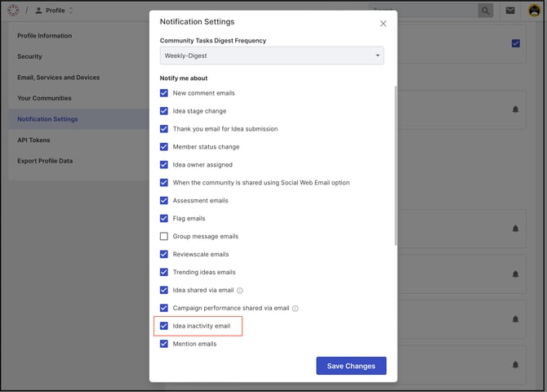Click the dialog's vertical scrollbar
This screenshot has height=392, width=547.
pyautogui.click(x=396, y=163)
